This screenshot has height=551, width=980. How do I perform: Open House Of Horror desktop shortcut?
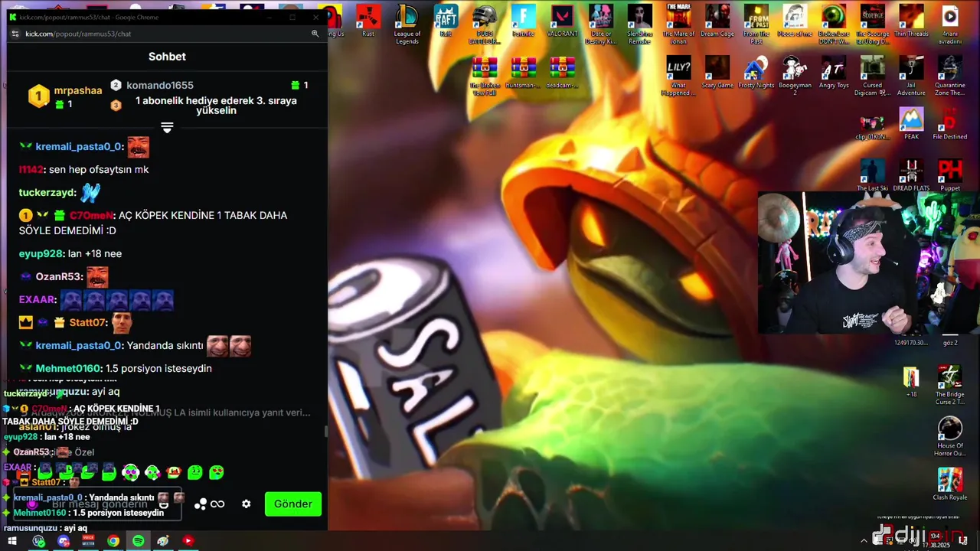click(x=950, y=436)
